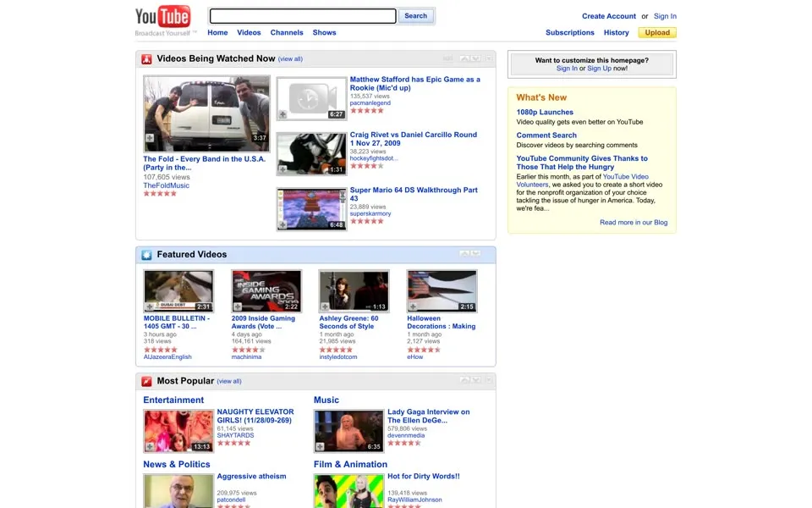The height and width of the screenshot is (508, 812).
Task: Open the Inside Gaming Awards thumbnail
Action: 266,290
